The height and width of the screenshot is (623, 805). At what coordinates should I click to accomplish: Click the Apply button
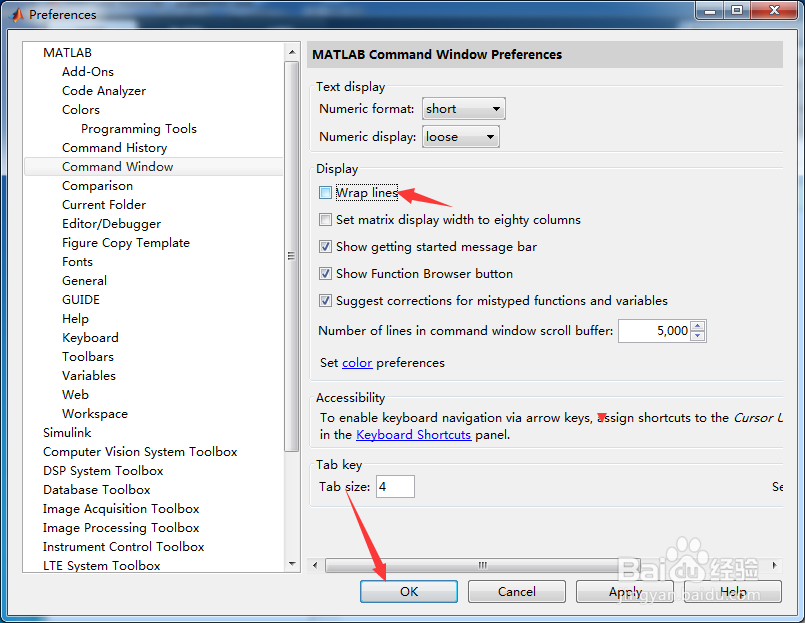[625, 592]
